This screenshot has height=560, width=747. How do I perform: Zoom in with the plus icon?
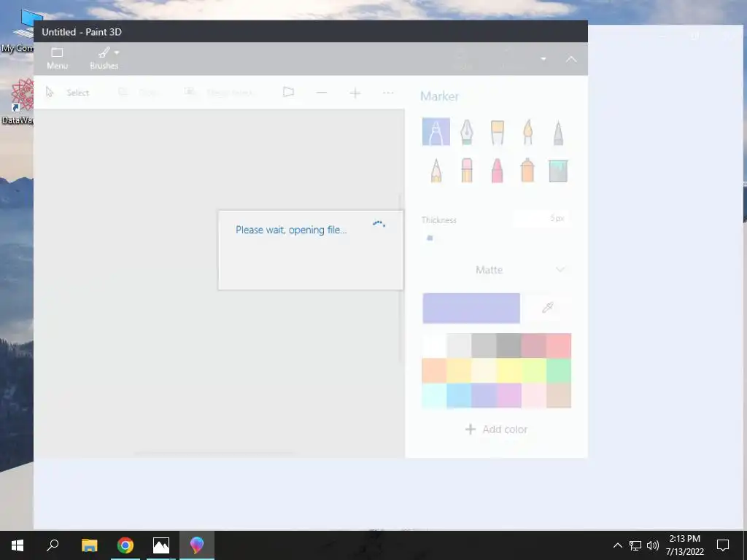click(355, 93)
